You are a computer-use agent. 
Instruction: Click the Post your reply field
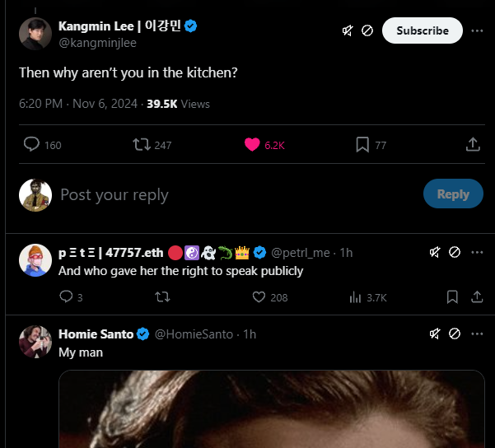(231, 194)
